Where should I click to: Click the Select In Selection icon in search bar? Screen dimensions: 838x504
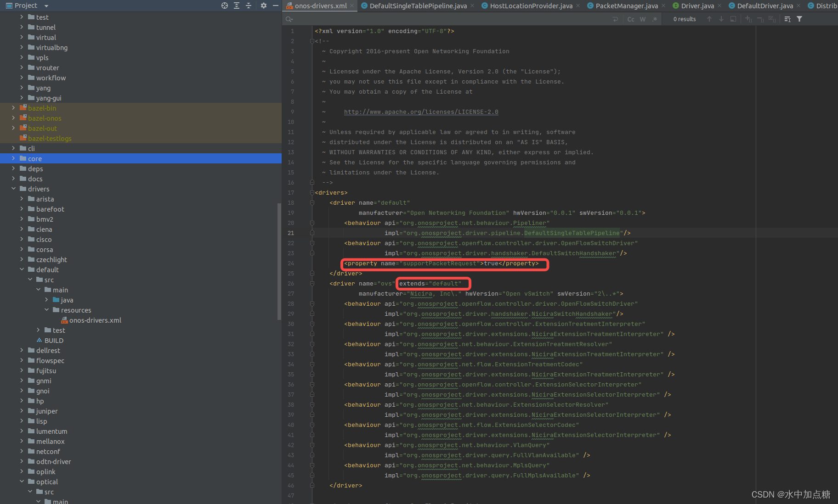tap(733, 19)
